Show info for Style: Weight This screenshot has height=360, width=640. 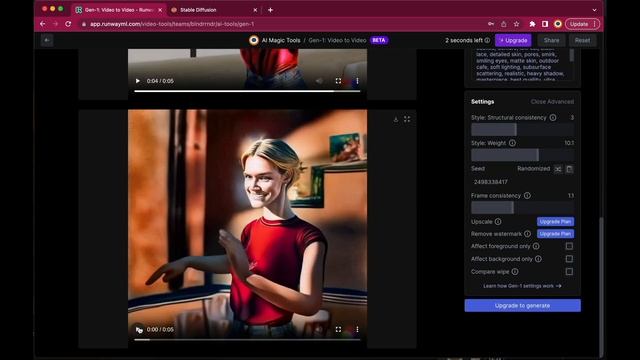(512, 143)
